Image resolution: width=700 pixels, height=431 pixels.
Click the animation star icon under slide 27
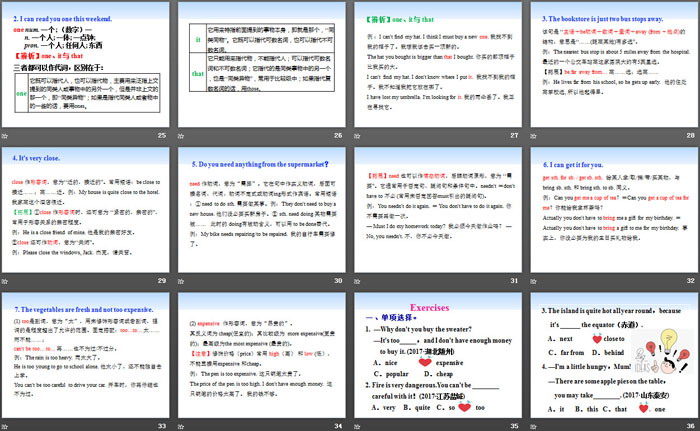[x=357, y=136]
